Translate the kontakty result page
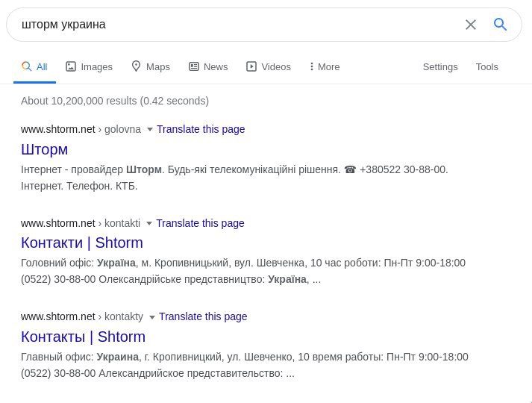This screenshot has width=532, height=403. click(203, 316)
